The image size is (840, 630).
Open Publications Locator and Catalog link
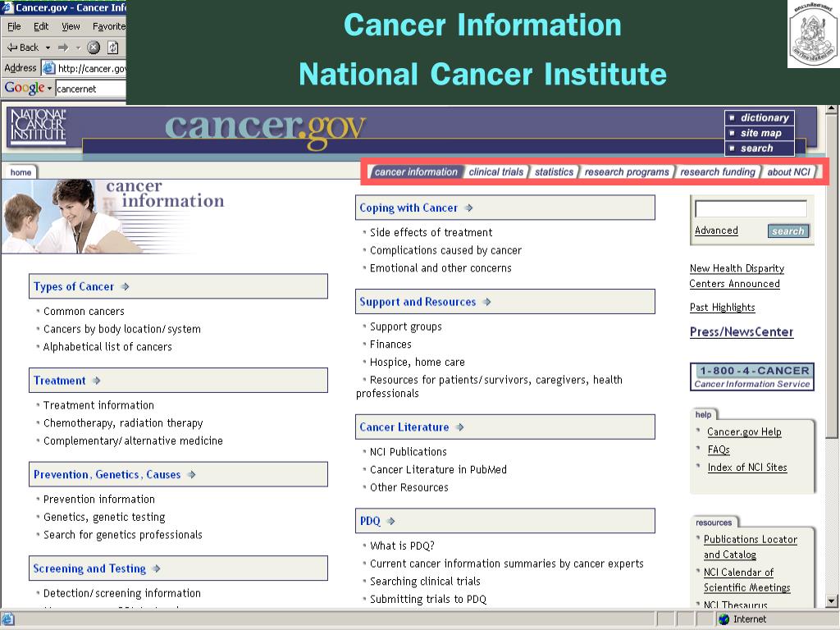750,547
